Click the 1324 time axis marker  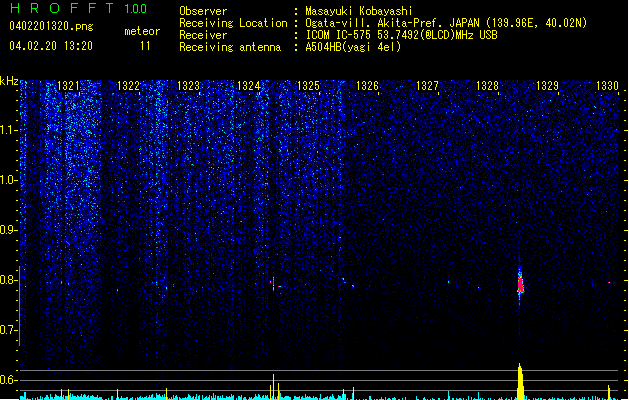point(249,86)
